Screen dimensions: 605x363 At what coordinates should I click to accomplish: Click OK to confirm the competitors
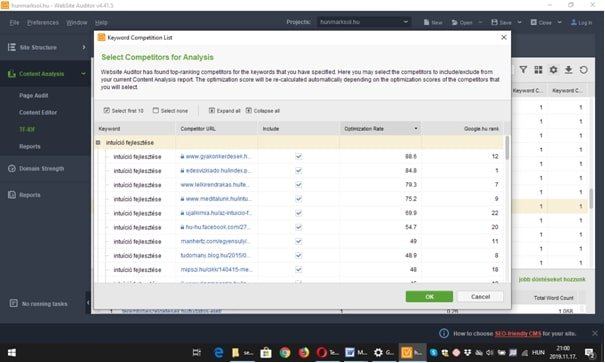(429, 296)
